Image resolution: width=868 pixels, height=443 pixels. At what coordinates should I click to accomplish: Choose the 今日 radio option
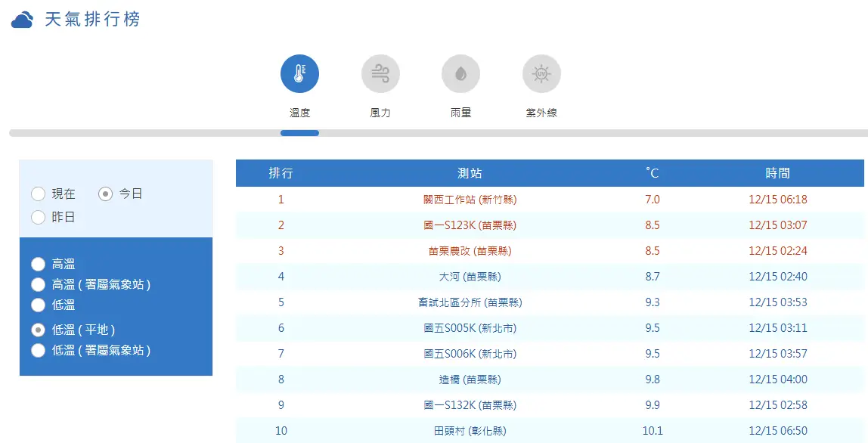coord(106,194)
